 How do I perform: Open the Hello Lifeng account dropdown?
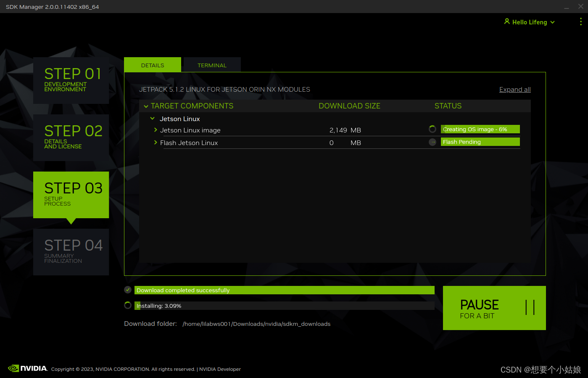pos(530,22)
